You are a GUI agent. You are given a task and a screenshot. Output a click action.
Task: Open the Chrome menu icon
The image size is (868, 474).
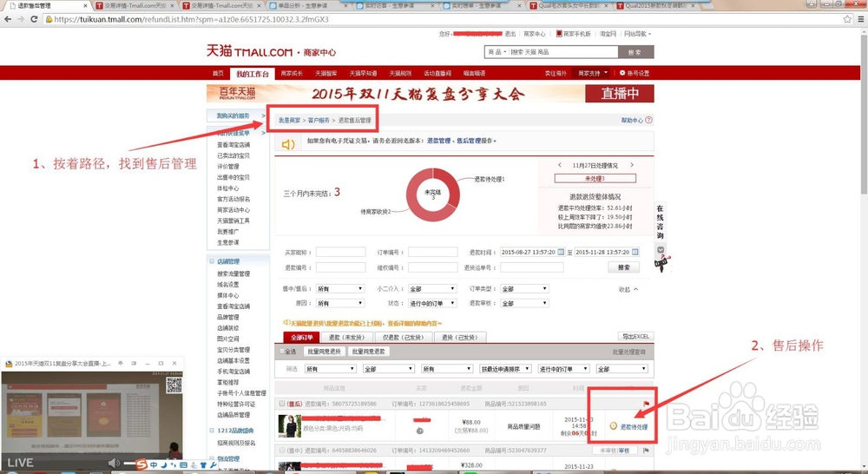(x=860, y=19)
